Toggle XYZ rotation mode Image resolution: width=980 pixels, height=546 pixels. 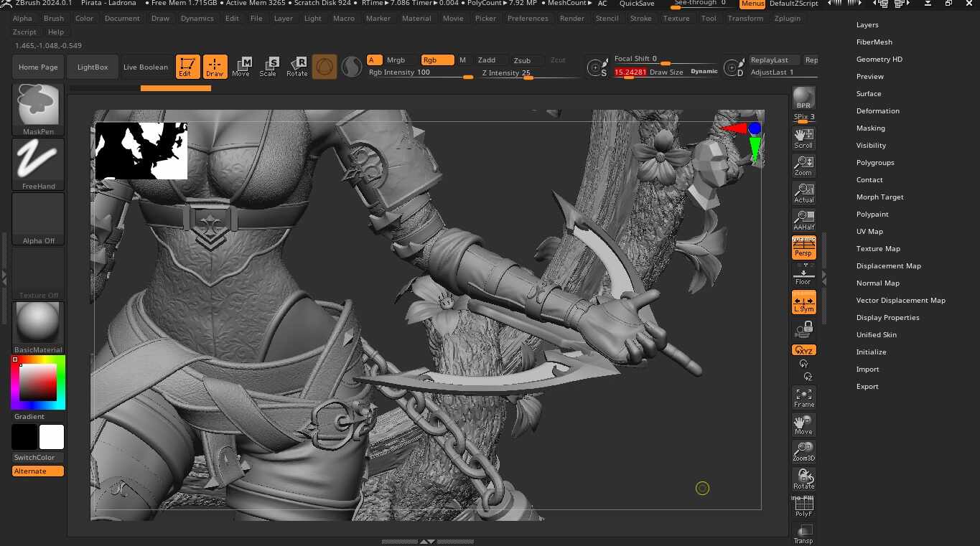pyautogui.click(x=803, y=350)
